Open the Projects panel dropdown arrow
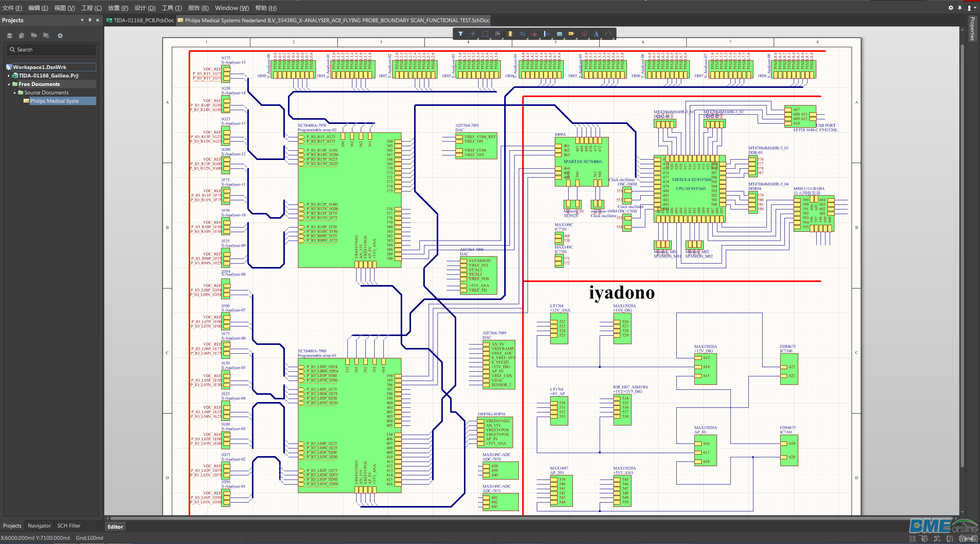Viewport: 980px width, 544px height. (x=82, y=20)
